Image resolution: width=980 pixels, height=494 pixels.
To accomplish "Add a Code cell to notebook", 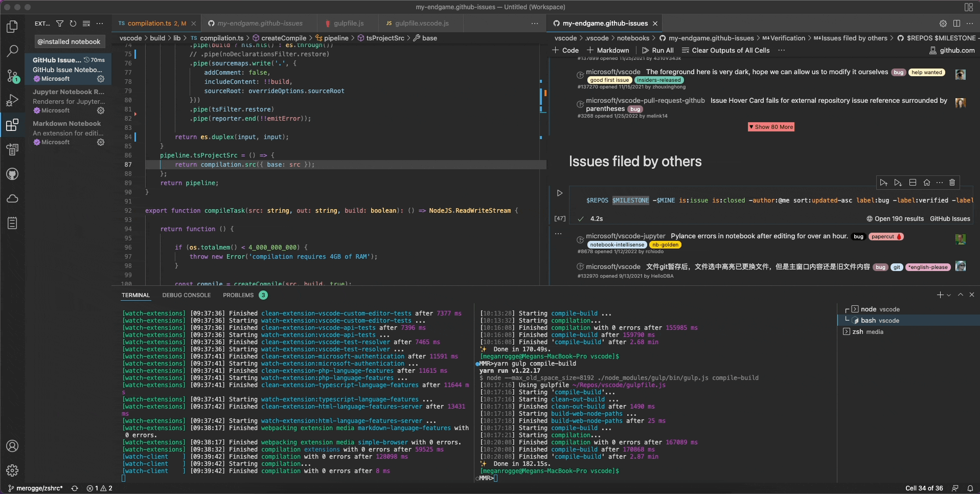I will coord(565,50).
